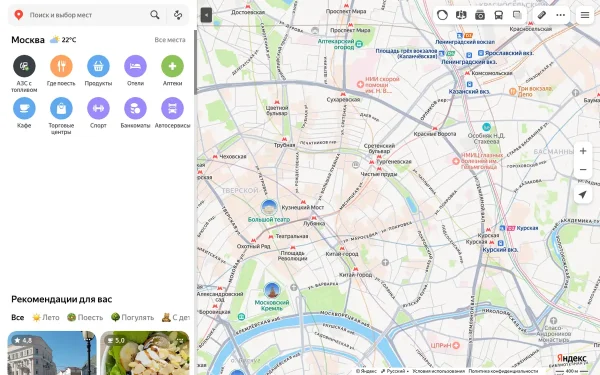Toggle the public transport bus icon
The image size is (600, 375).
[x=499, y=15]
